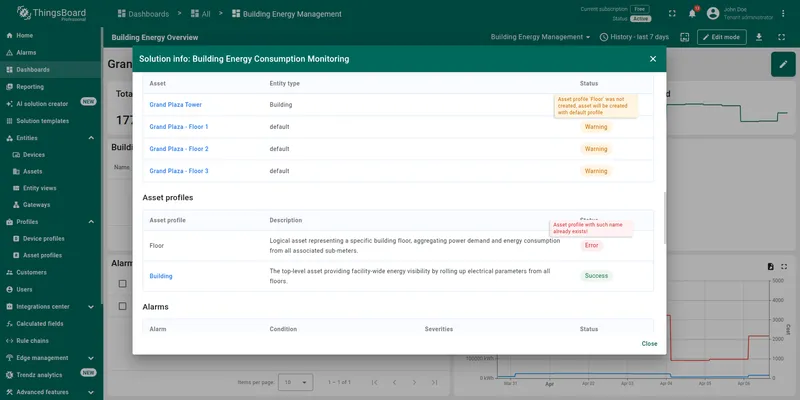Open the Items per page dropdown

pyautogui.click(x=295, y=382)
